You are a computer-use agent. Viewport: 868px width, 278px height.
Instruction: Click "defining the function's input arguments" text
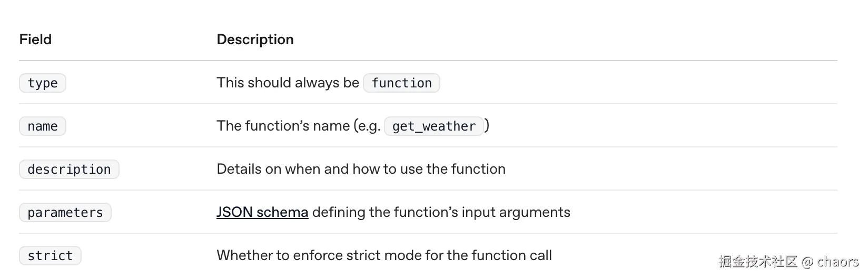pos(441,212)
